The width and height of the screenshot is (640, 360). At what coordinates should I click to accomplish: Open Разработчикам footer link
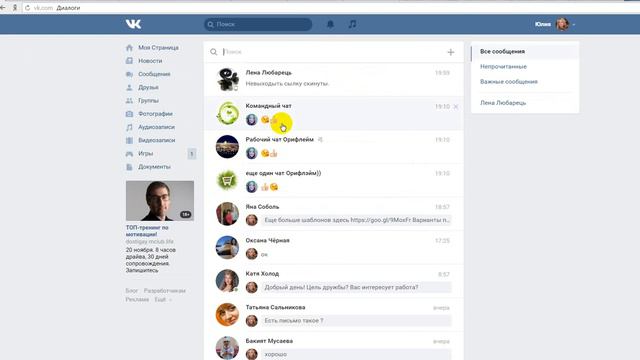click(x=164, y=291)
